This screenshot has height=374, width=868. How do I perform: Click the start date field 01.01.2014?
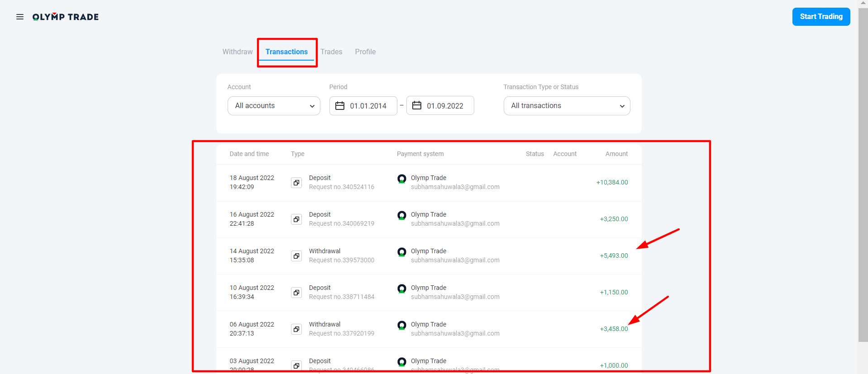pyautogui.click(x=363, y=106)
